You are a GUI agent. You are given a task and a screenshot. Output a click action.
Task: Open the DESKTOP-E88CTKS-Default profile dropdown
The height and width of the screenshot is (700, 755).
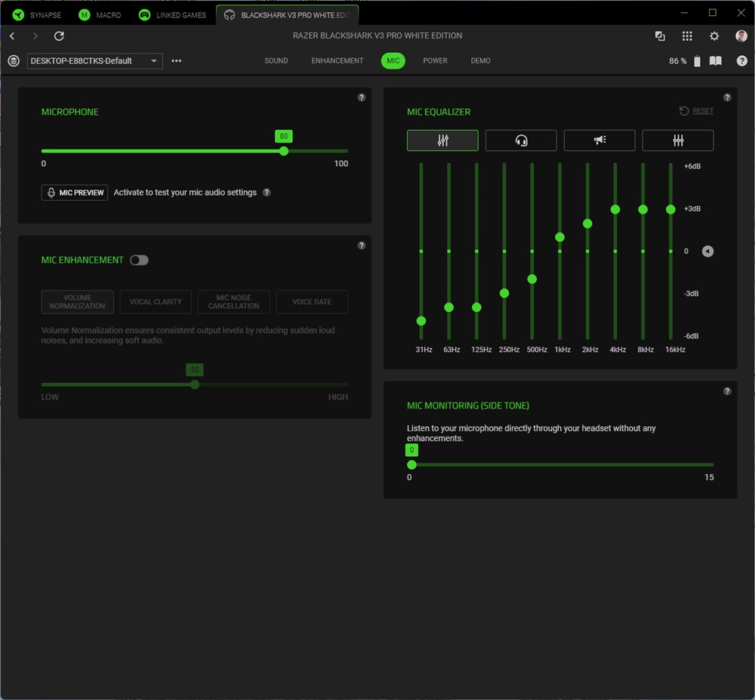pos(95,61)
